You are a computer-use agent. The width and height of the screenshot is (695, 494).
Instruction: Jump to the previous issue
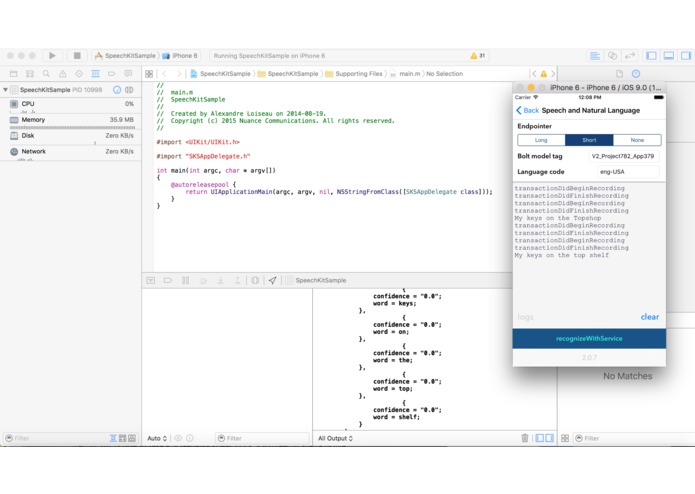point(534,74)
